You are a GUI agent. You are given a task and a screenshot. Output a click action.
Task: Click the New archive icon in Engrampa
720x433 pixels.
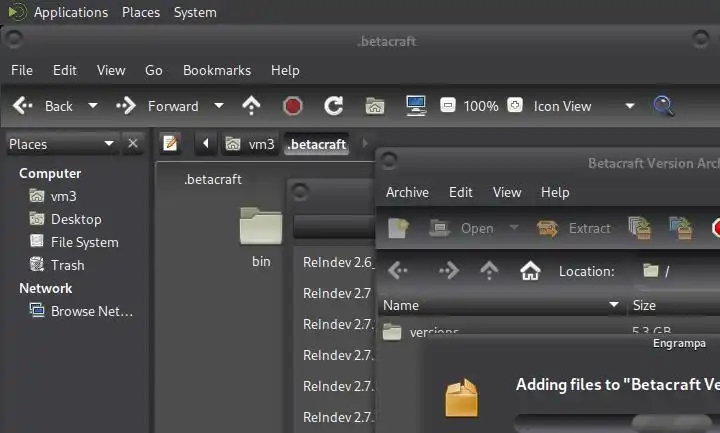tap(398, 228)
